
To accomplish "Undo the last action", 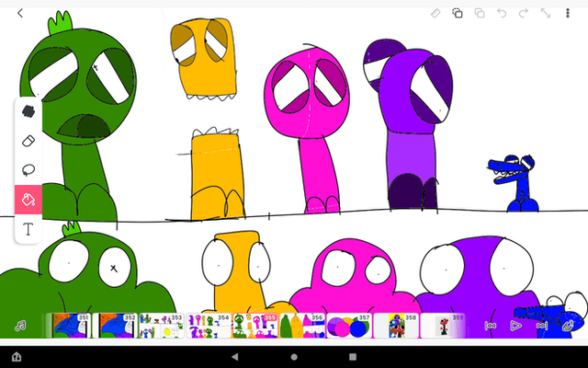I will [502, 14].
